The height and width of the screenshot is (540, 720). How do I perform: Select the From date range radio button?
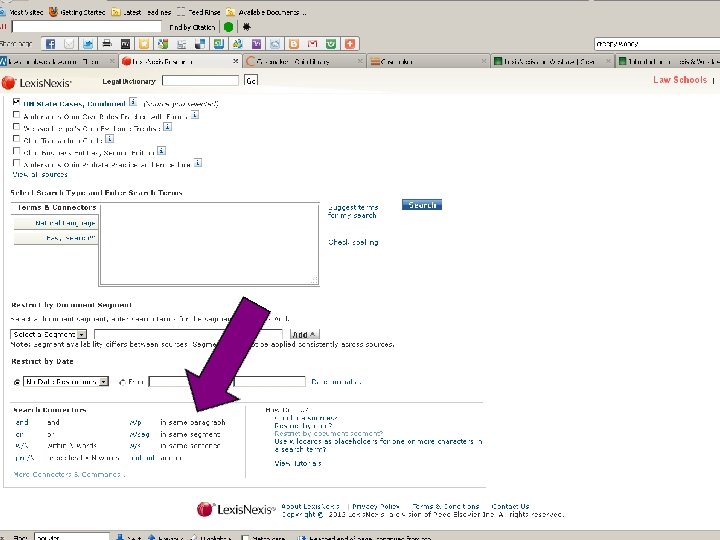click(x=123, y=382)
